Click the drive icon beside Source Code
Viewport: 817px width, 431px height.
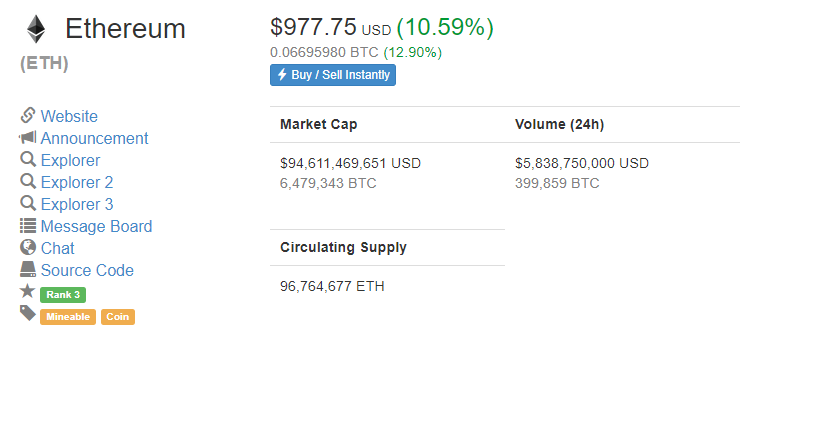pyautogui.click(x=28, y=269)
